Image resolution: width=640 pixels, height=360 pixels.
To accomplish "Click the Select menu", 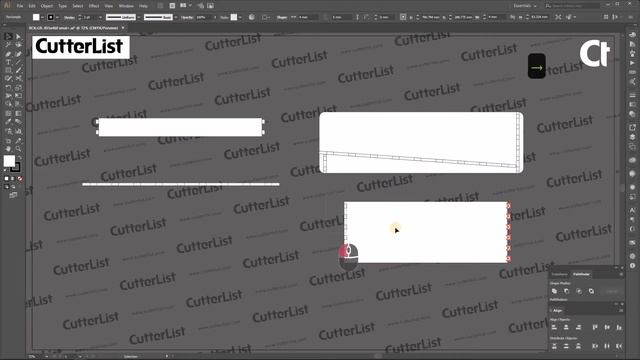I will tap(78, 6).
